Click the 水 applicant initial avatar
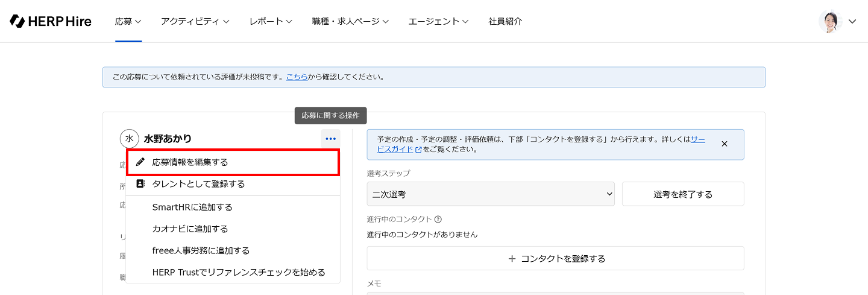Image resolution: width=868 pixels, height=295 pixels. 129,139
